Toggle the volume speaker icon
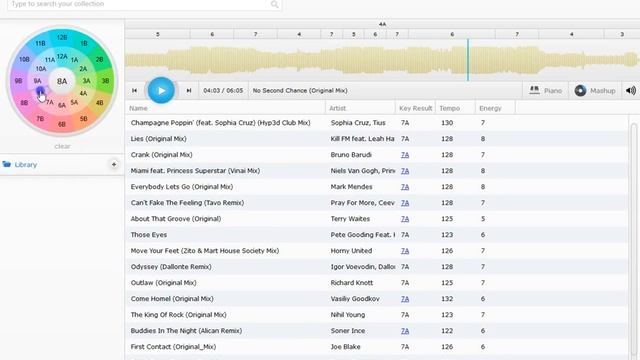The image size is (640, 360). pos(631,91)
